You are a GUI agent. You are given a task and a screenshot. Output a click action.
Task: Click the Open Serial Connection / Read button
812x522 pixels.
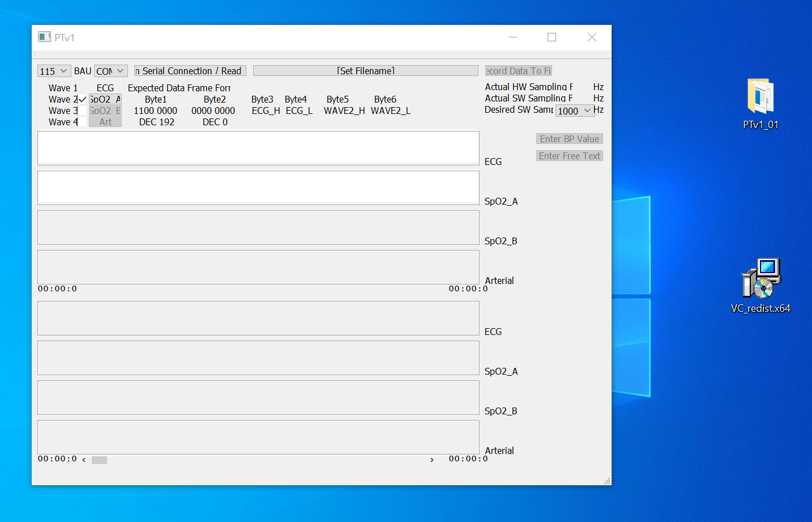click(x=189, y=70)
